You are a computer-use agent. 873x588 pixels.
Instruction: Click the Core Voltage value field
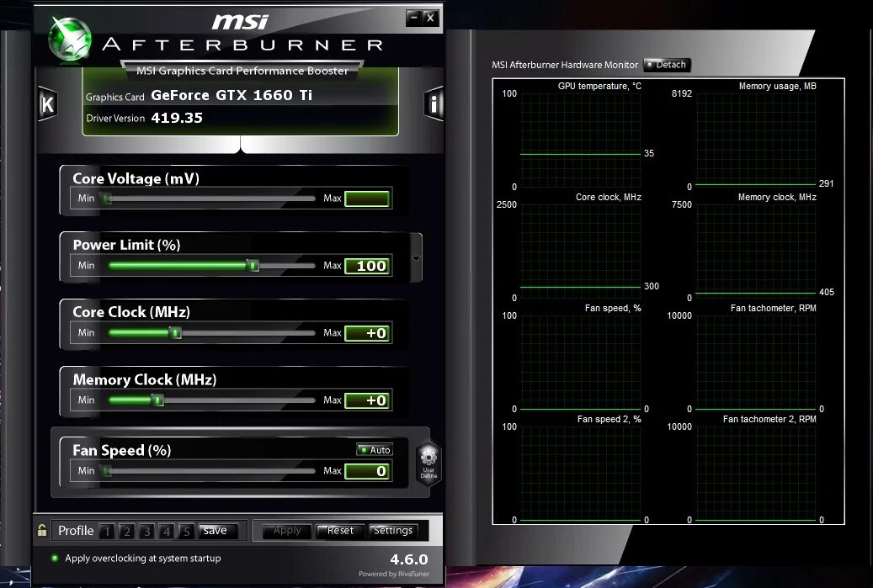tap(367, 199)
